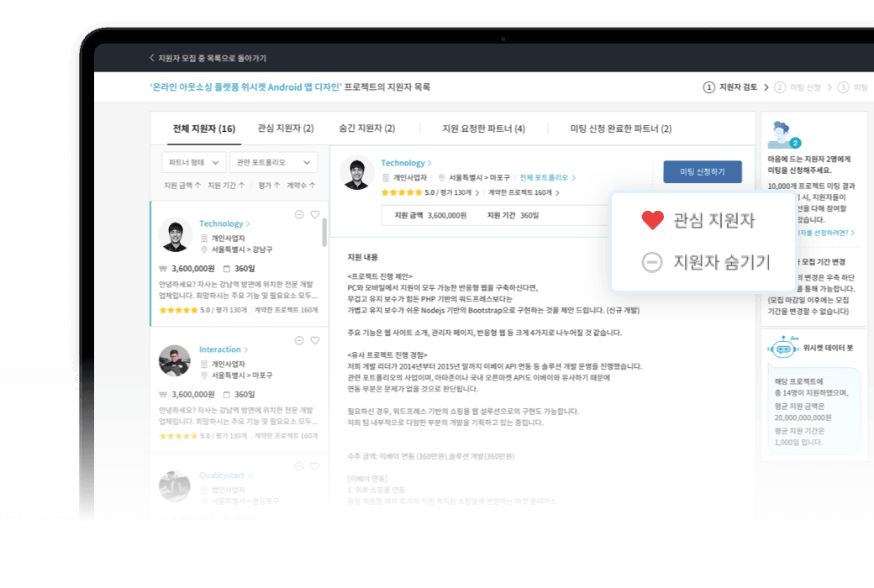Click the business icon next to 개인사업자

tap(204, 238)
